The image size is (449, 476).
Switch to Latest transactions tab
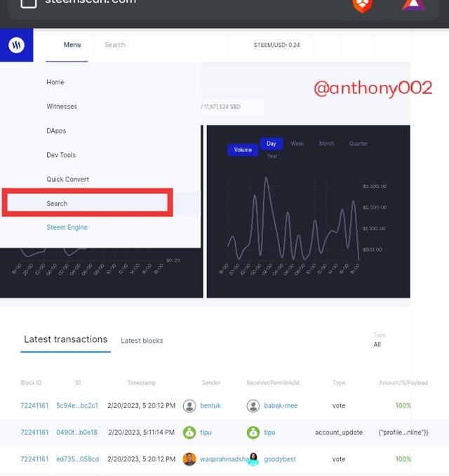tap(66, 339)
